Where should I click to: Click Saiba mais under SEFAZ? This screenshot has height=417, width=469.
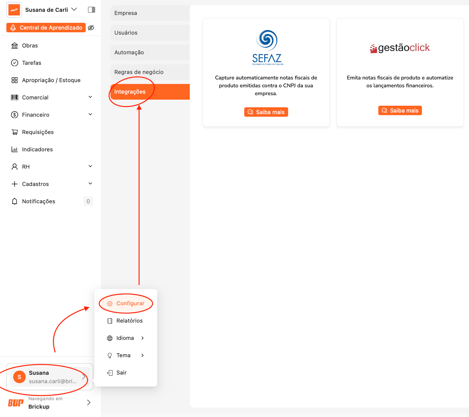(x=266, y=112)
